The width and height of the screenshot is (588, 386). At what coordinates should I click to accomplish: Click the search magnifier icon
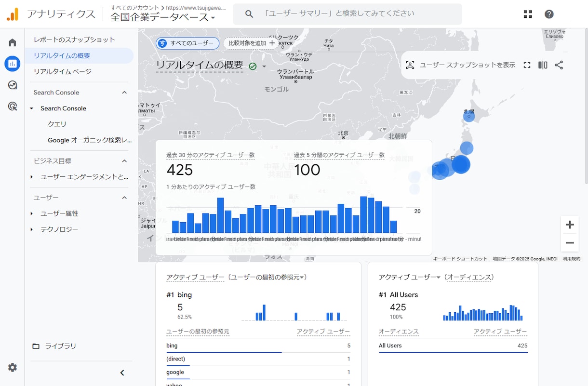point(249,14)
